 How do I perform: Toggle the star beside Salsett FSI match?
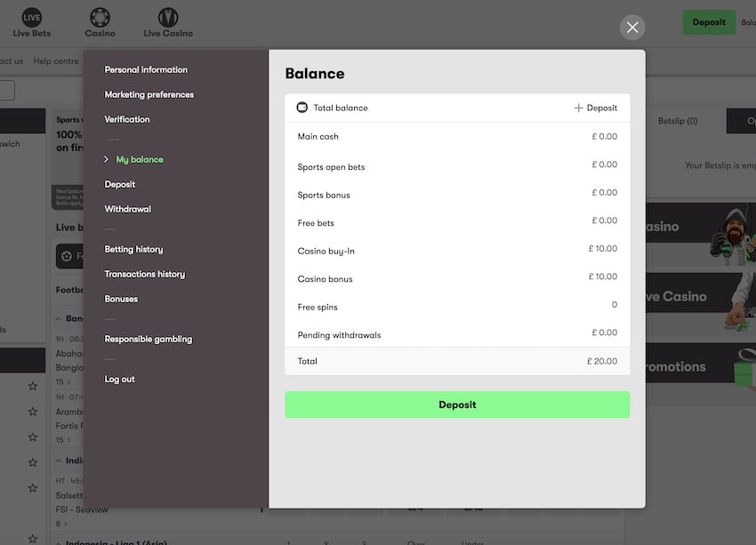click(32, 486)
